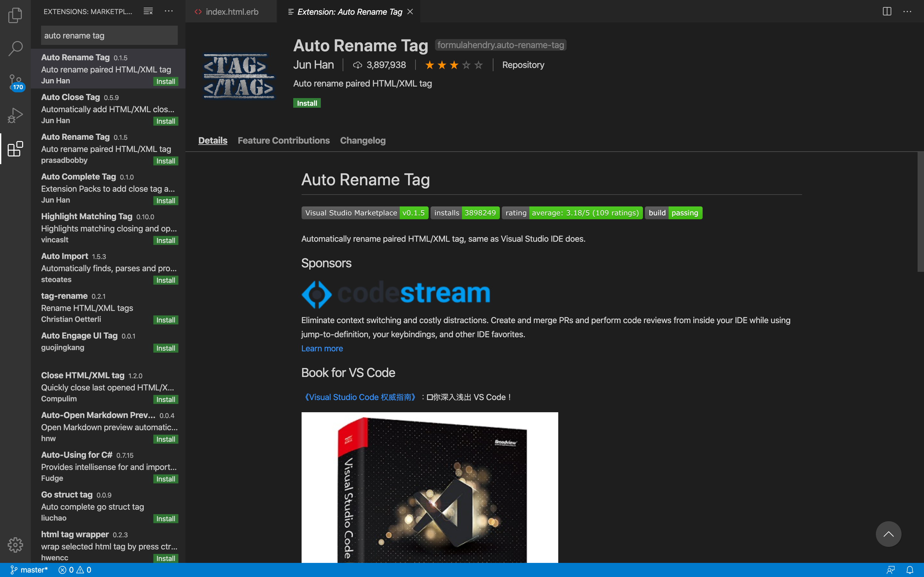Install Auto Rename Tag from details header
924x577 pixels.
(x=307, y=103)
